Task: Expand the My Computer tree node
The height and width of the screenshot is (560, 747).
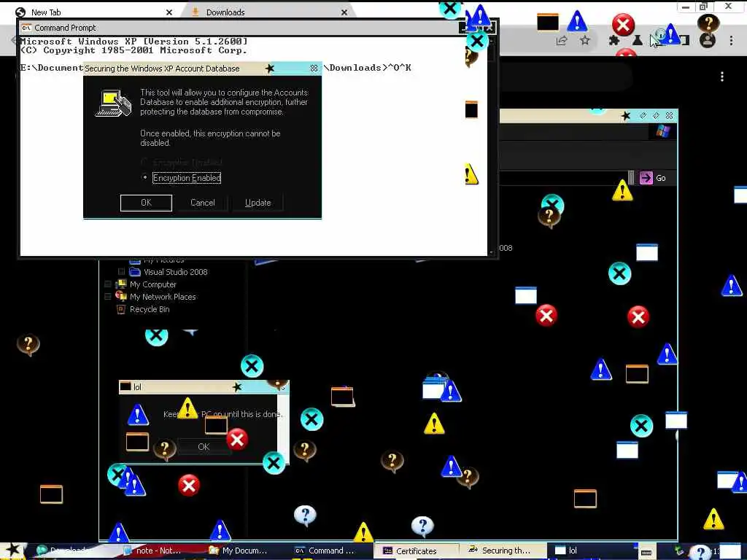Action: (x=108, y=284)
